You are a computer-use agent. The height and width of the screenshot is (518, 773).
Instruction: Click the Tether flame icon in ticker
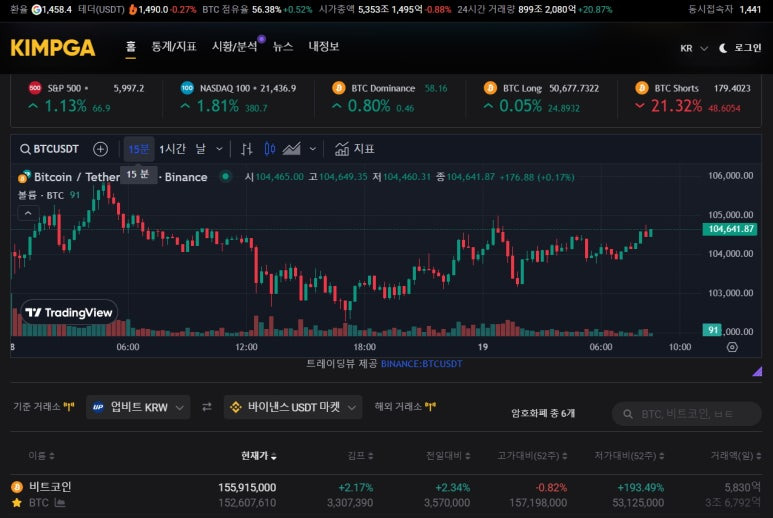tap(133, 9)
